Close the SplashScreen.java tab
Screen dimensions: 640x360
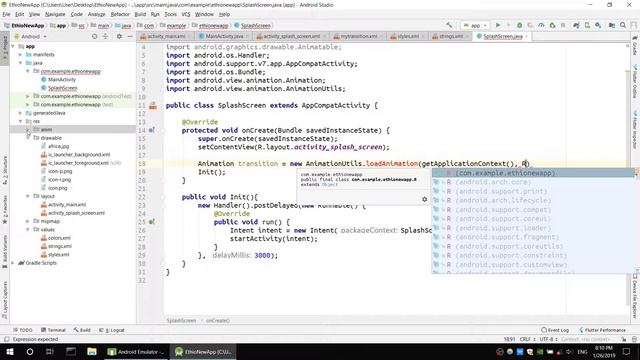click(527, 36)
